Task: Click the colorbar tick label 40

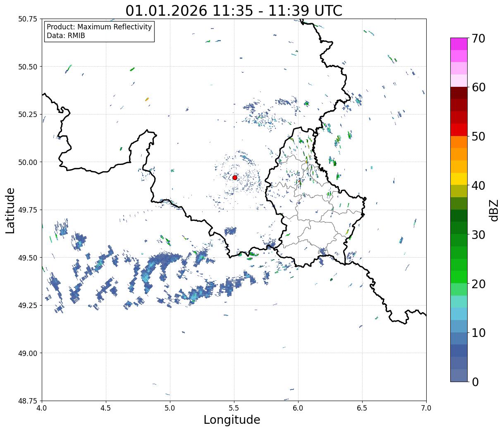Action: point(478,186)
